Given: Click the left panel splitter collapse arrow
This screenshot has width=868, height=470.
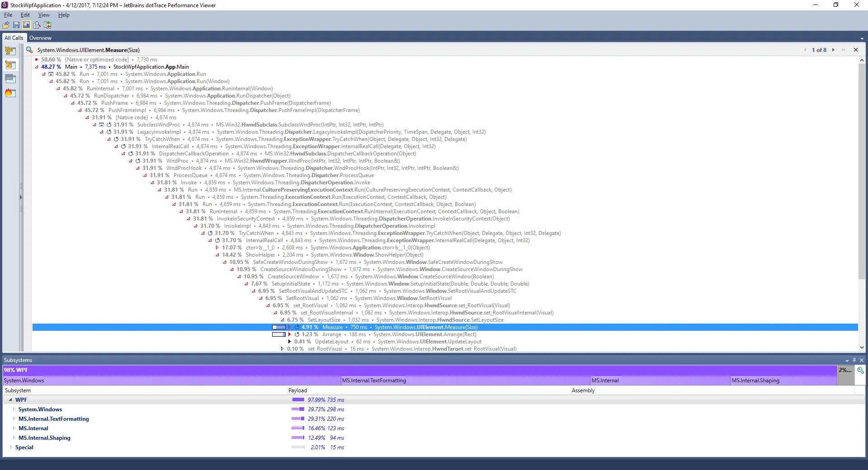Looking at the screenshot, I should point(21,197).
